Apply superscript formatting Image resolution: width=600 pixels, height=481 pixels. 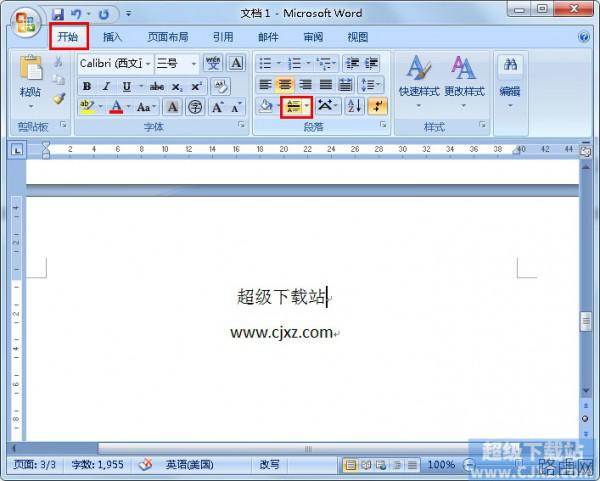click(196, 87)
